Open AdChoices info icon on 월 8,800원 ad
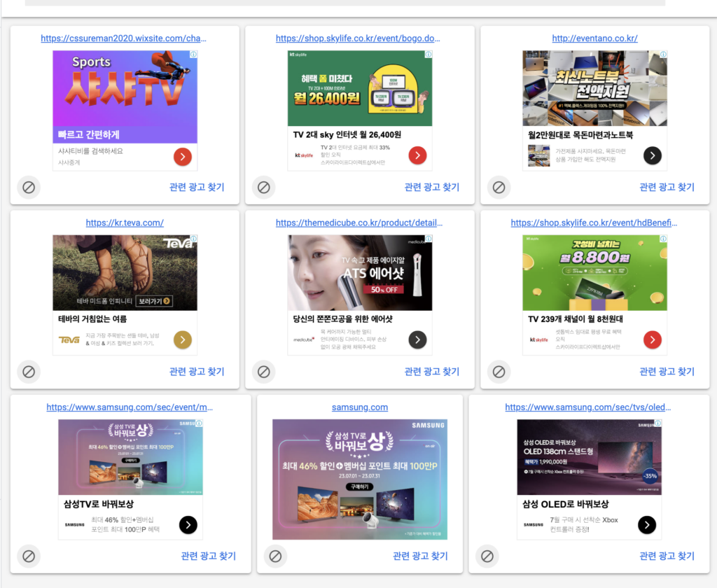The image size is (717, 588). click(664, 239)
